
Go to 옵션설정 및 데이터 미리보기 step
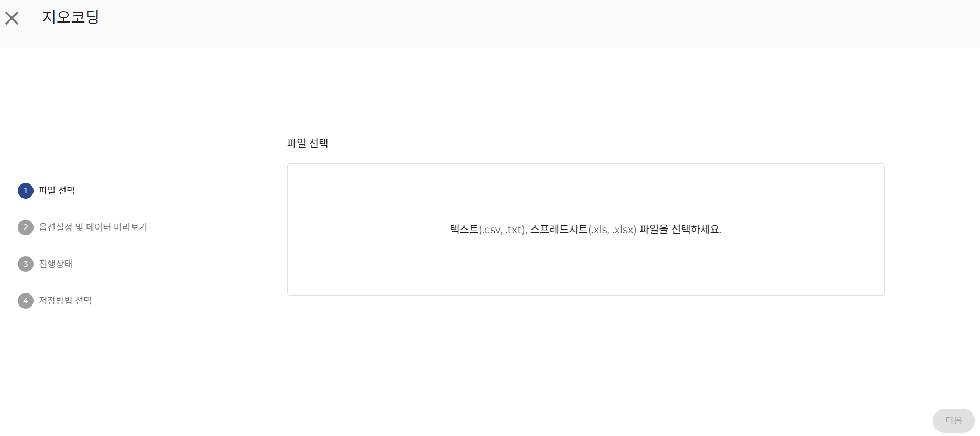[x=93, y=227]
